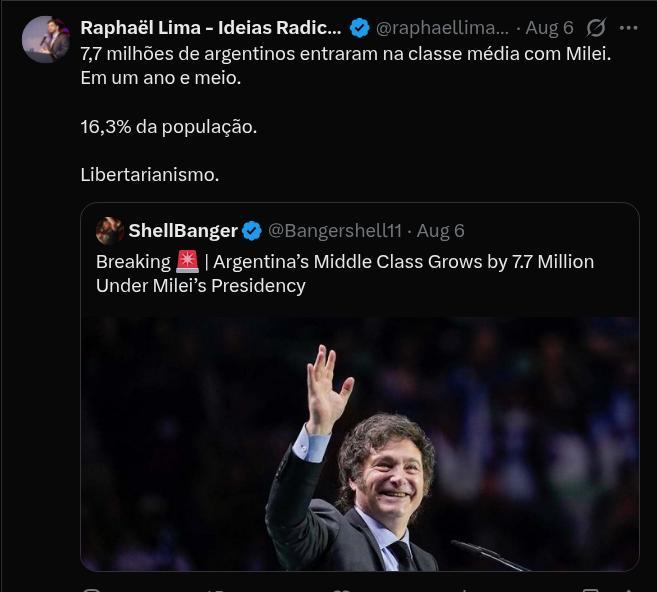Click the word Breaking in quoted post
The height and width of the screenshot is (592, 657).
tap(133, 262)
